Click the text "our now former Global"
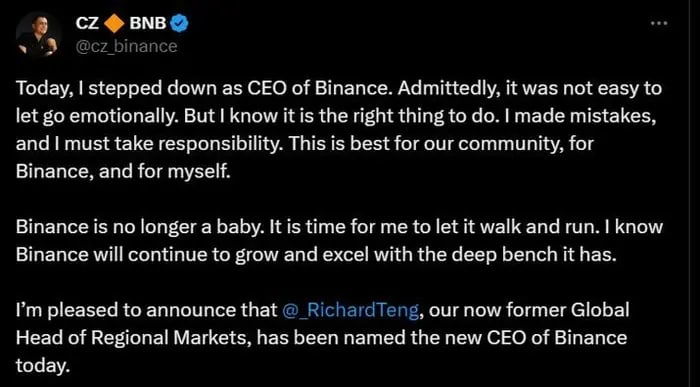Viewport: 700px width, 387px height. [529, 310]
